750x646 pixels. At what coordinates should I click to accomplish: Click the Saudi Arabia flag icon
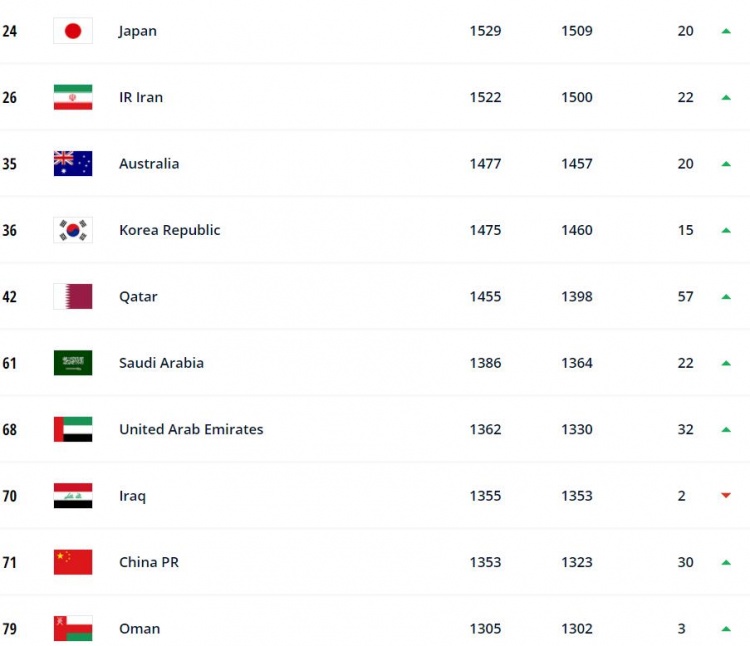pos(73,363)
